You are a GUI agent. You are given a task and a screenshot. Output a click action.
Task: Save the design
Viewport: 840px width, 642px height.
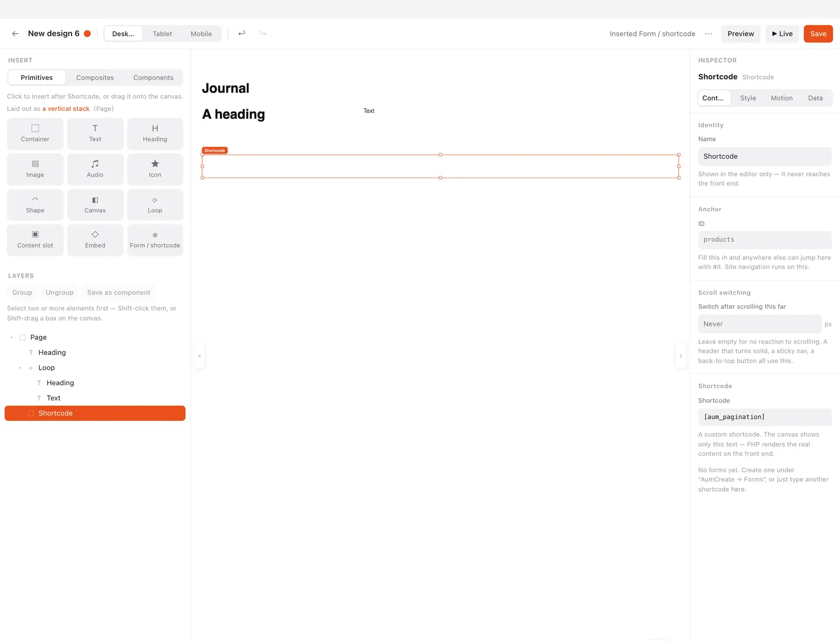pos(818,34)
